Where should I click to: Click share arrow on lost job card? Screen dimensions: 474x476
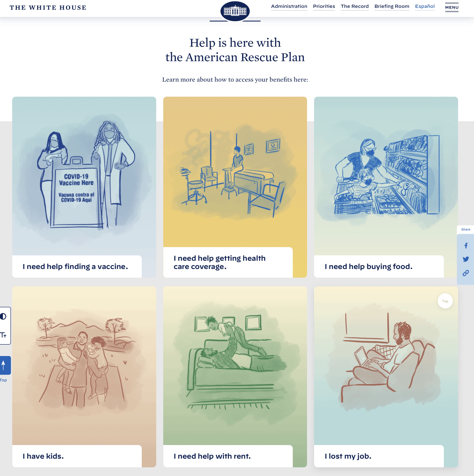click(445, 301)
